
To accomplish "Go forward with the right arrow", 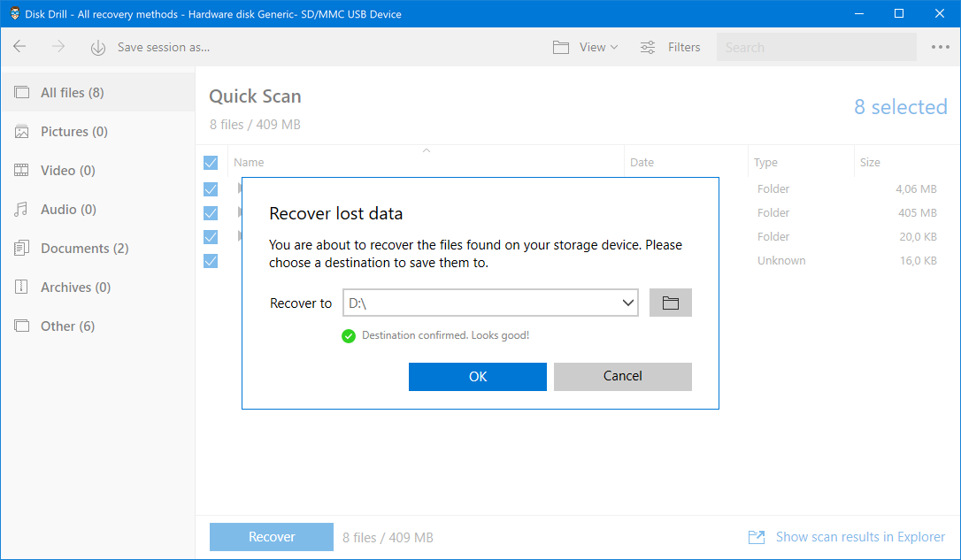I will pos(58,47).
